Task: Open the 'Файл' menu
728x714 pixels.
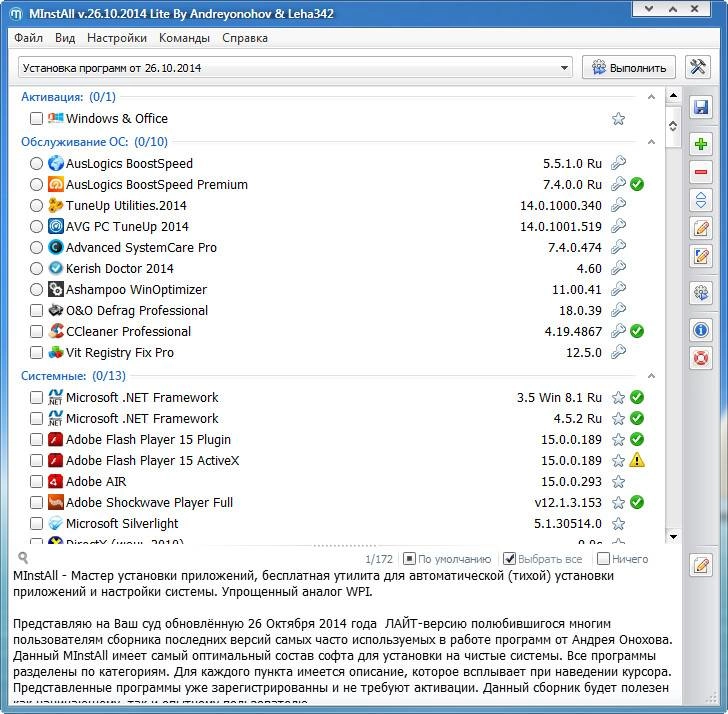Action: pyautogui.click(x=28, y=38)
